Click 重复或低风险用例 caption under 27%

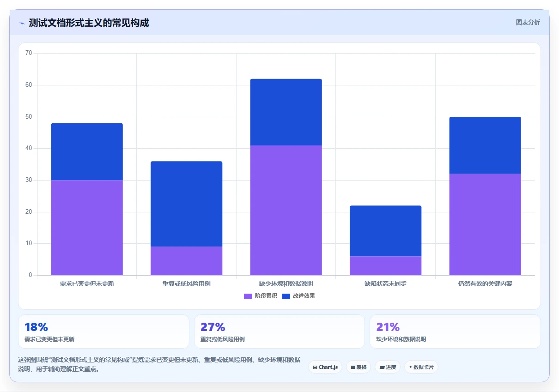click(223, 339)
